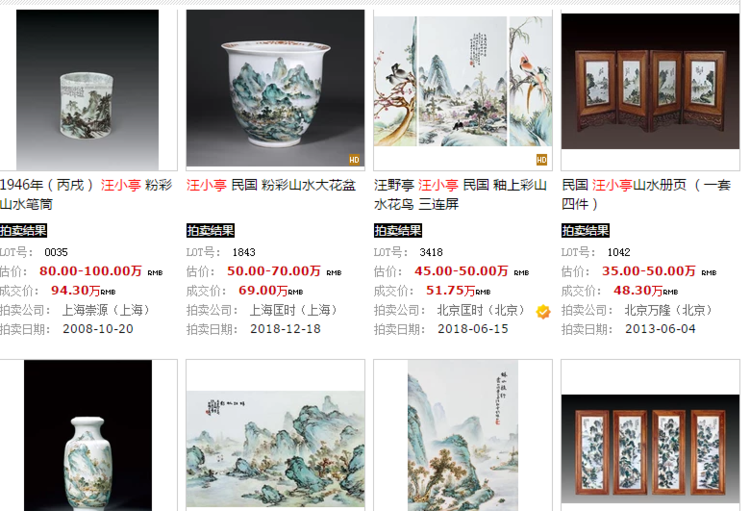Image resolution: width=750 pixels, height=511 pixels.
Task: Open the 三连屏 bird and landscape image
Action: click(x=463, y=81)
